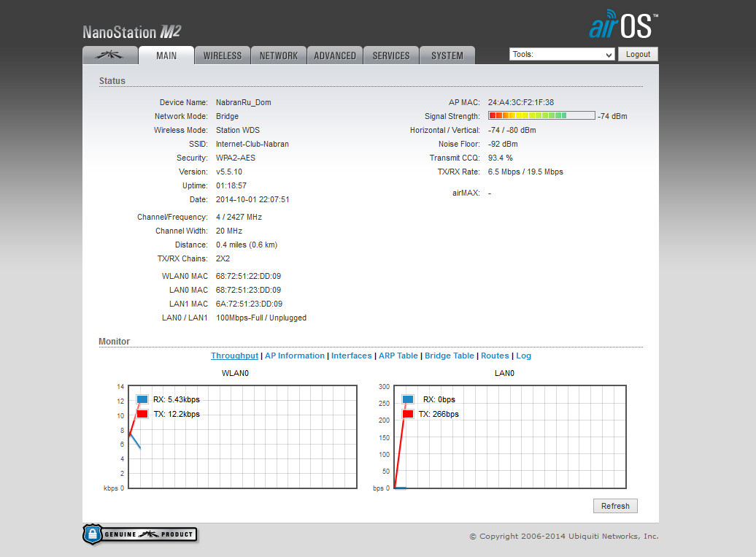Open the SYSTEM tab
Image resolution: width=756 pixels, height=557 pixels.
[447, 55]
